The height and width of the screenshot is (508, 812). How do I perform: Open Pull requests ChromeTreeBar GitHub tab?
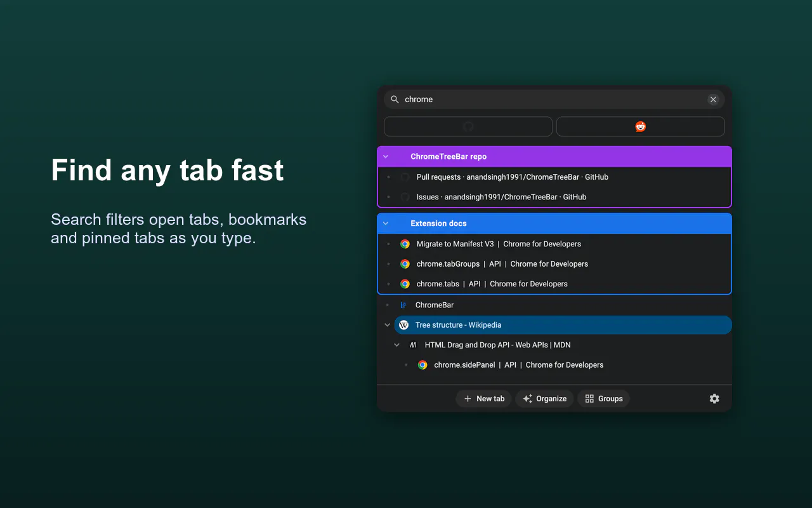[x=554, y=177]
